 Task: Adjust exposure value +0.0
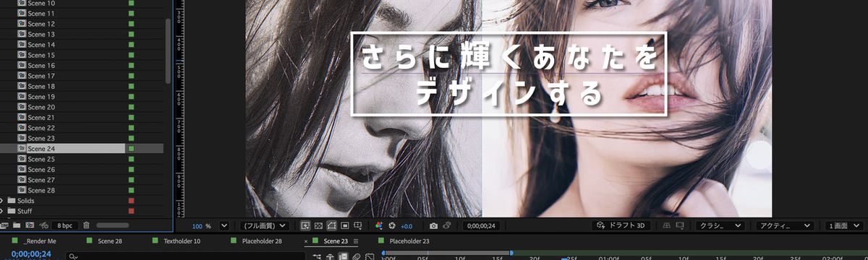click(x=407, y=226)
